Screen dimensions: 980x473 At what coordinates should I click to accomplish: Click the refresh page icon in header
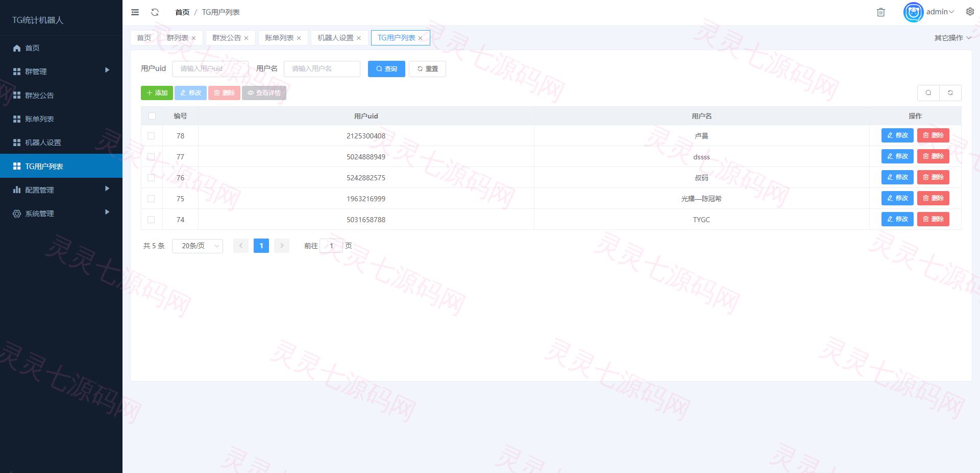(x=155, y=12)
